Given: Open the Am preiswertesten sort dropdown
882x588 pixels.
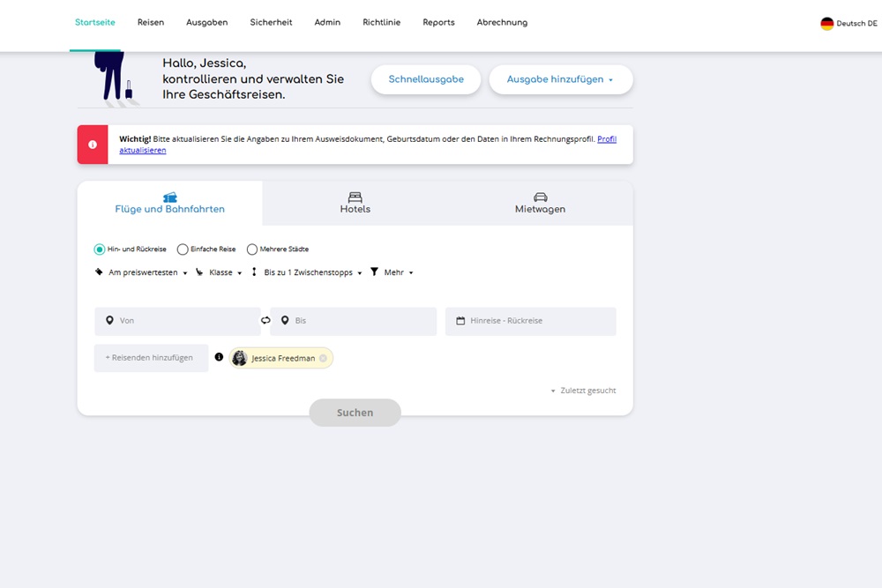Looking at the screenshot, I should (x=142, y=273).
